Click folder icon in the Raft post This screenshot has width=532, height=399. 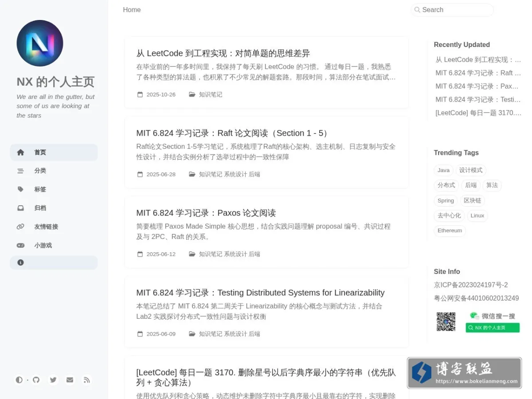(x=192, y=174)
